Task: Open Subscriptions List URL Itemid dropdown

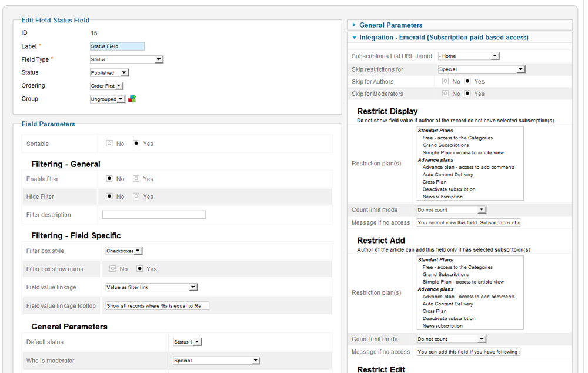Action: pos(469,56)
